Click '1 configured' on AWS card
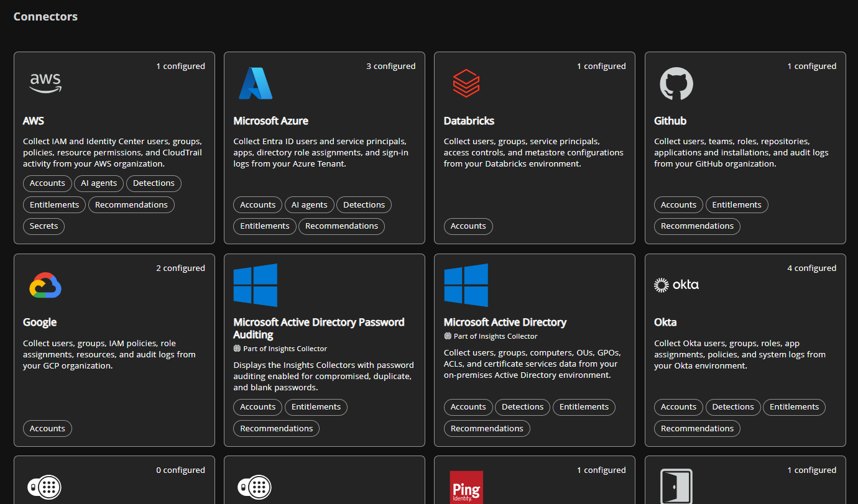The height and width of the screenshot is (504, 858). (180, 66)
